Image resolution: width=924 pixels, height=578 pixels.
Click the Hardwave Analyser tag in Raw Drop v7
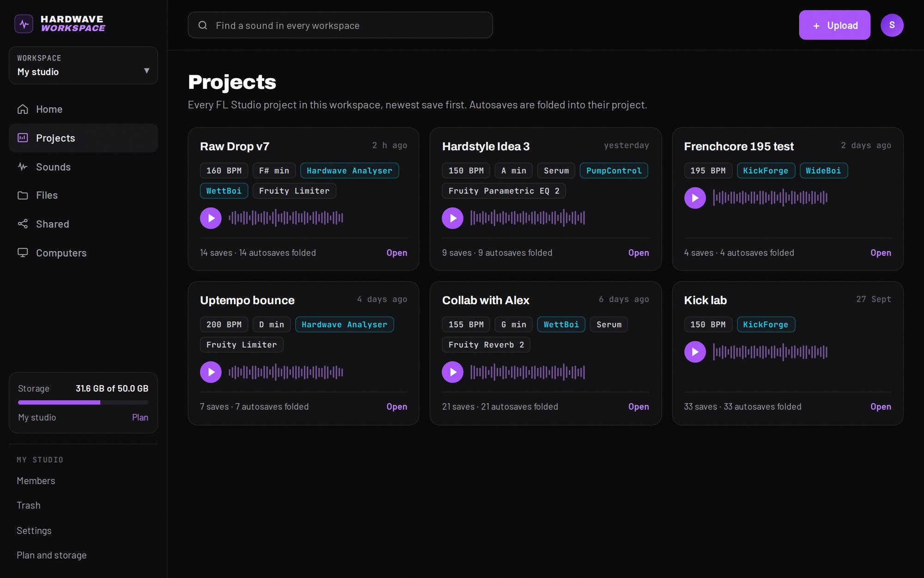point(349,171)
